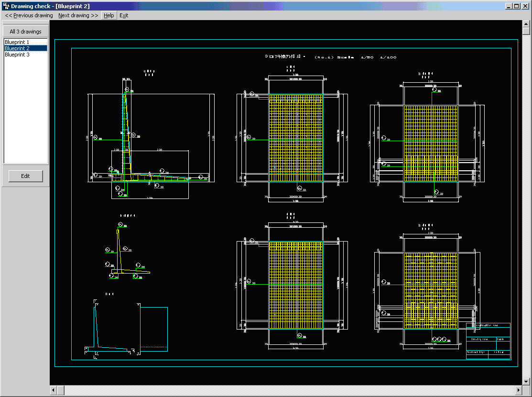Click the horizontal scrollbar right arrow
The width and height of the screenshot is (532, 397).
tap(518, 390)
